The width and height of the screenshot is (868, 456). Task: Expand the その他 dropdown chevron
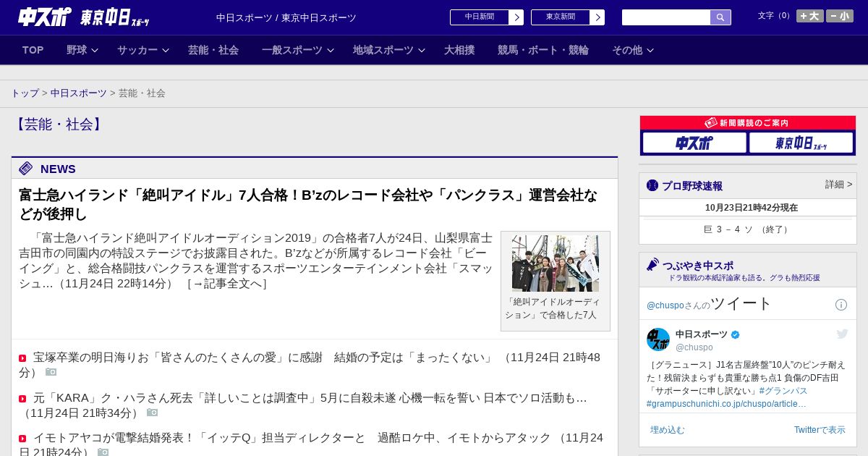[x=650, y=51]
